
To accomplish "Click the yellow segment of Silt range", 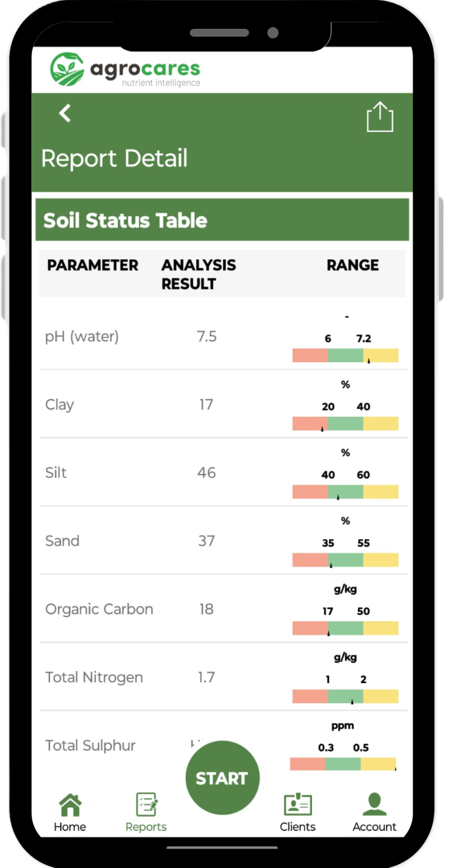I will coord(381,492).
